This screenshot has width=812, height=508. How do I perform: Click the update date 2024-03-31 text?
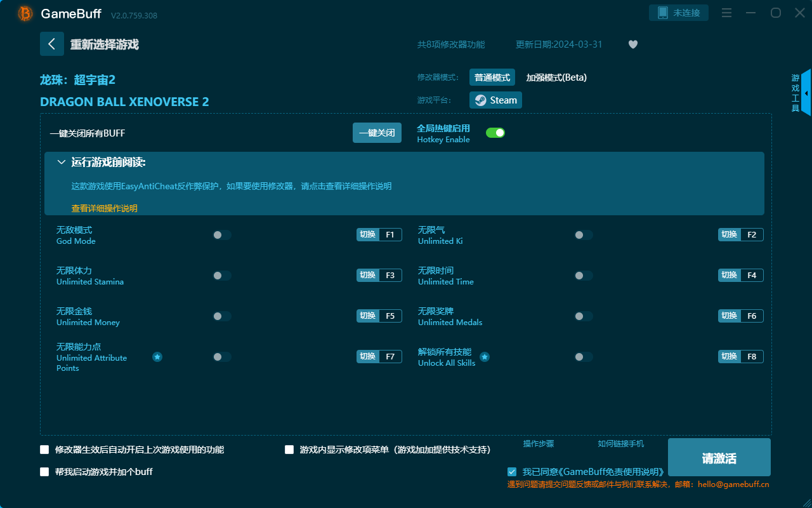tap(559, 44)
